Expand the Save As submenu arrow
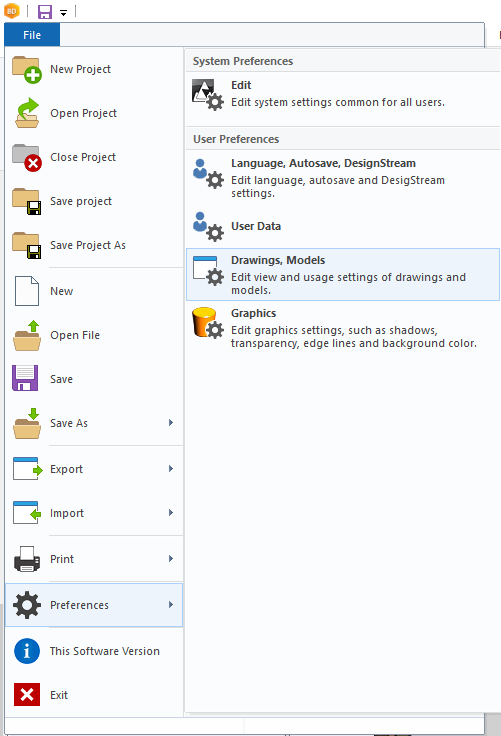This screenshot has width=501, height=736. point(171,423)
